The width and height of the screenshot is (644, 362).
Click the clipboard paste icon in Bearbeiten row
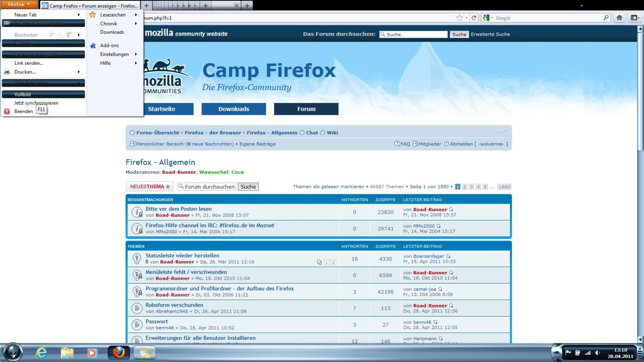point(70,34)
